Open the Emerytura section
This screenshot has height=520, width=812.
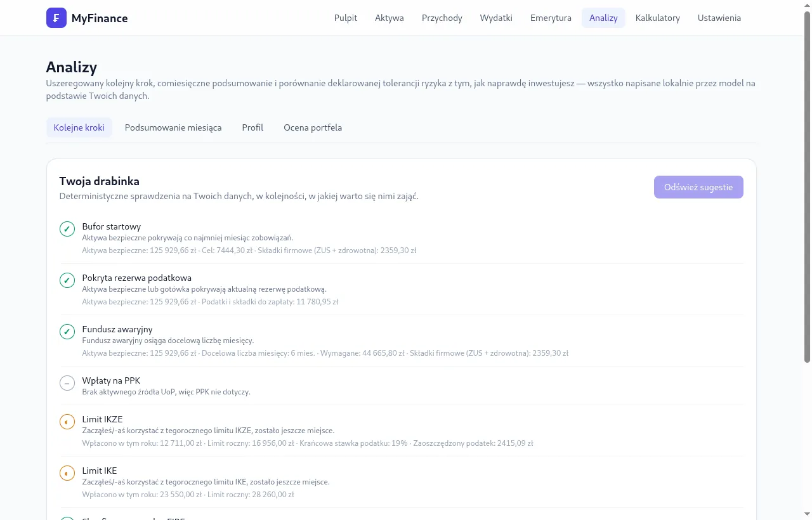tap(551, 18)
